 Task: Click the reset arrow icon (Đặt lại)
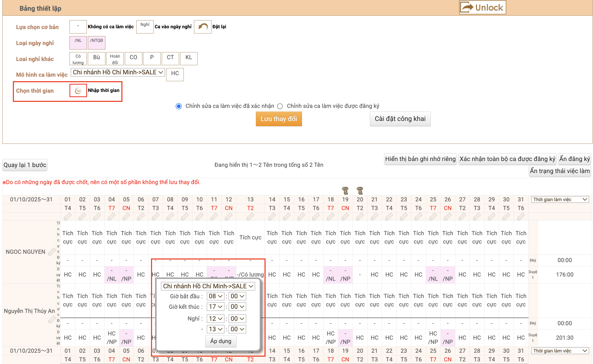[x=203, y=27]
